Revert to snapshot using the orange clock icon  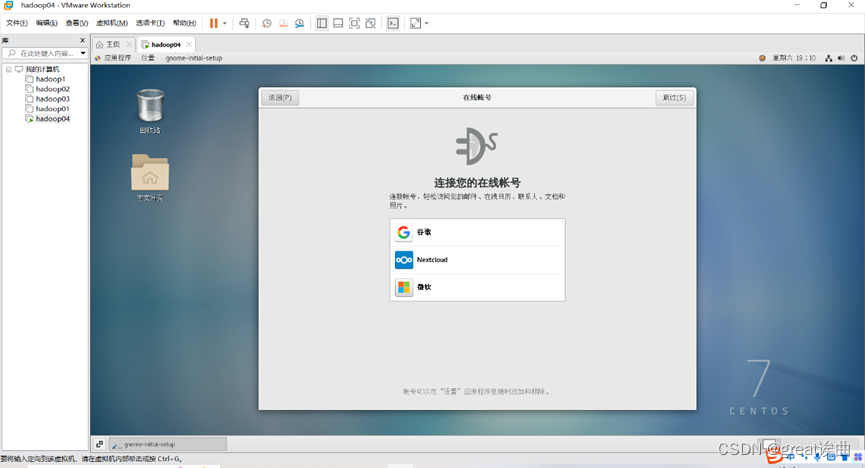[283, 23]
